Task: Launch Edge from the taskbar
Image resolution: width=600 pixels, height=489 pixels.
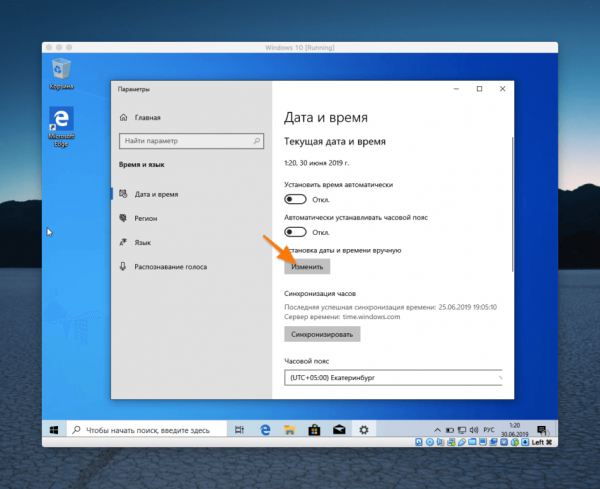Action: point(265,430)
